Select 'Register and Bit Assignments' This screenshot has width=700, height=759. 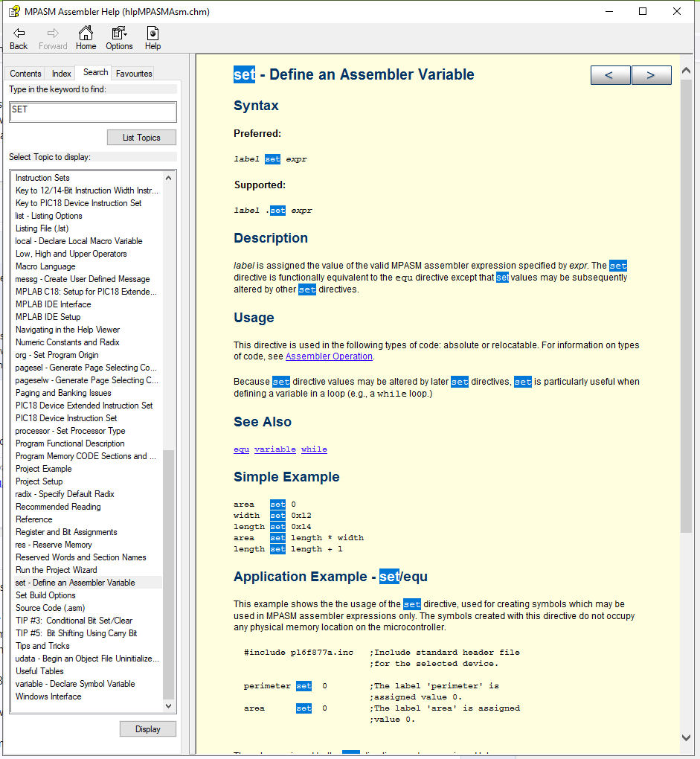coord(66,531)
